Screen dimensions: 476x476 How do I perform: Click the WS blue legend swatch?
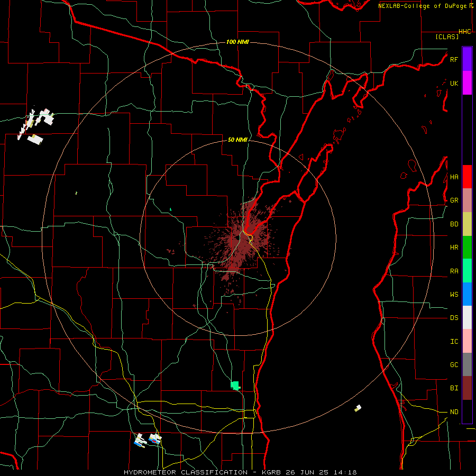pos(467,294)
